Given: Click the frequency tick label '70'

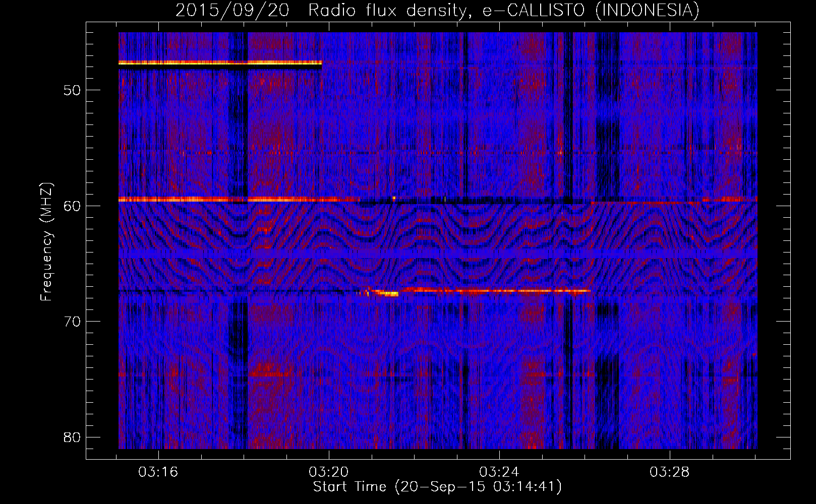Looking at the screenshot, I should tap(73, 321).
